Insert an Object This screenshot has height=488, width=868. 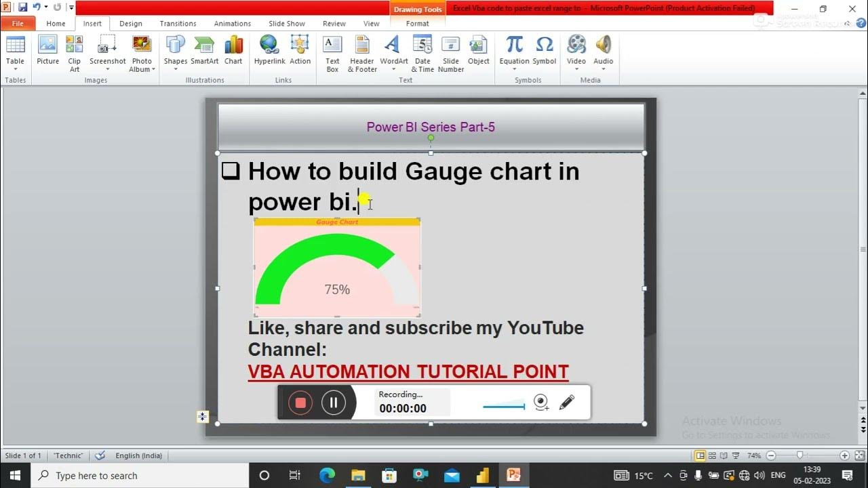[478, 51]
